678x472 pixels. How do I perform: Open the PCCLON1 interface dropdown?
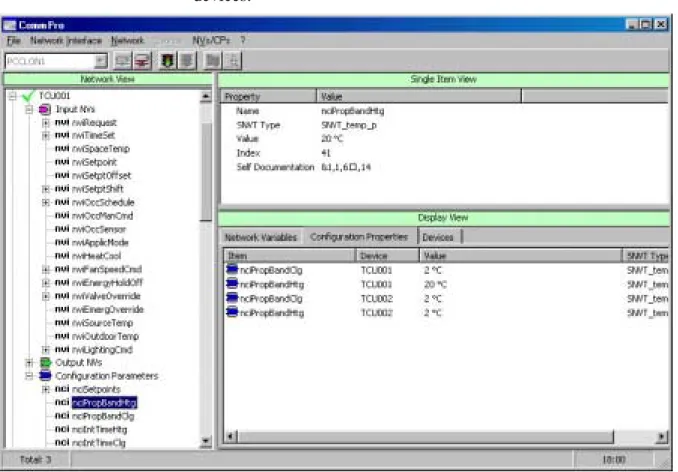pyautogui.click(x=101, y=61)
